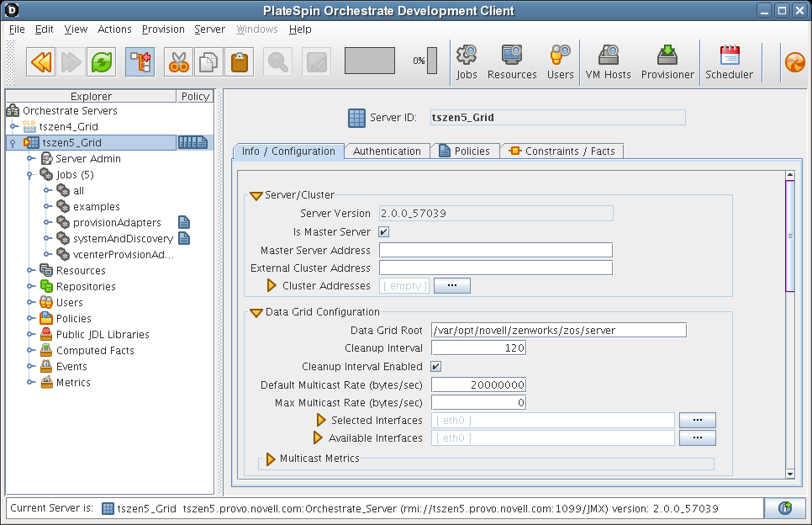Image resolution: width=812 pixels, height=525 pixels.
Task: Open the Provision menu
Action: 163,29
